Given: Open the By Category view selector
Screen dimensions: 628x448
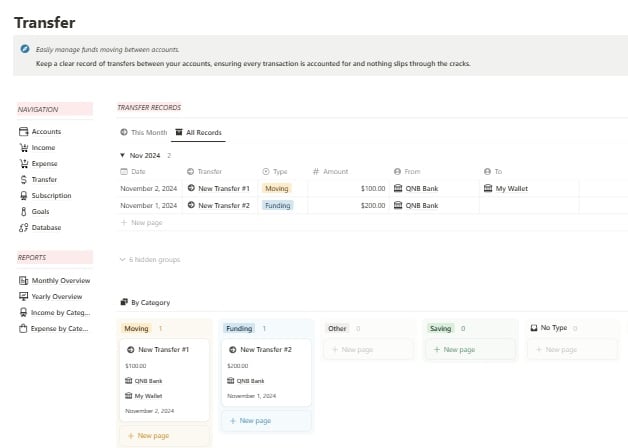Looking at the screenshot, I should coord(144,302).
